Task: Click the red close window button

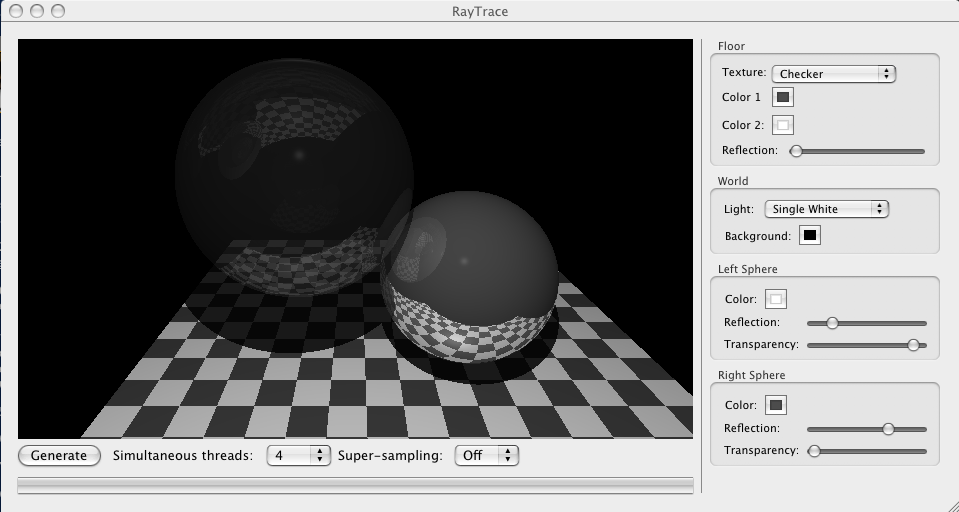Action: [x=14, y=11]
